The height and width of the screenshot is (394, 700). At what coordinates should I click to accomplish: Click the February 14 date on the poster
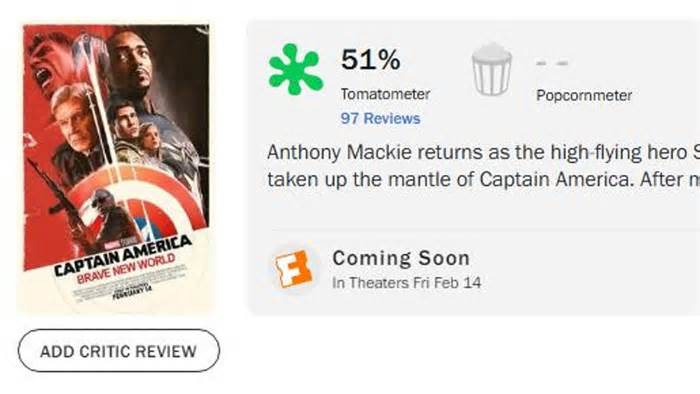pyautogui.click(x=132, y=292)
